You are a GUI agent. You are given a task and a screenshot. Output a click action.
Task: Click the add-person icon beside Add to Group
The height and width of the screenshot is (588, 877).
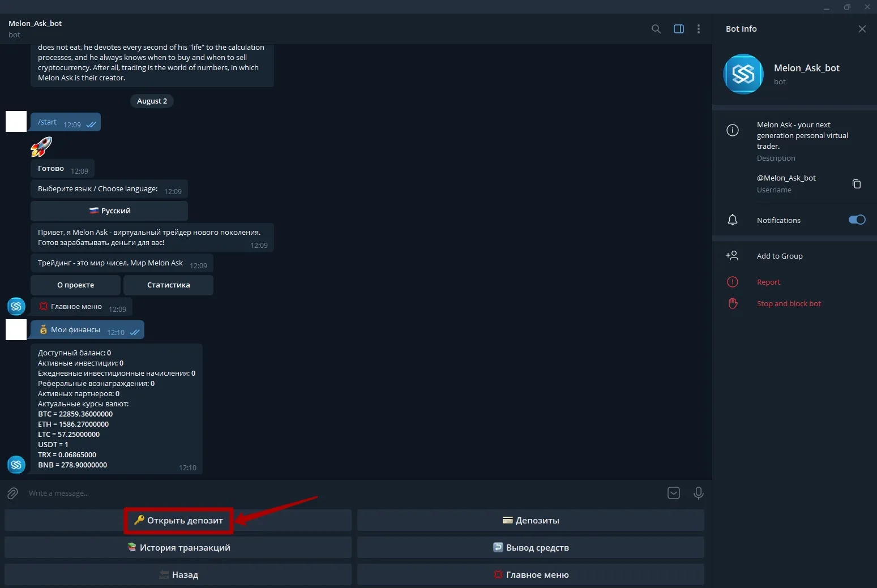click(732, 256)
